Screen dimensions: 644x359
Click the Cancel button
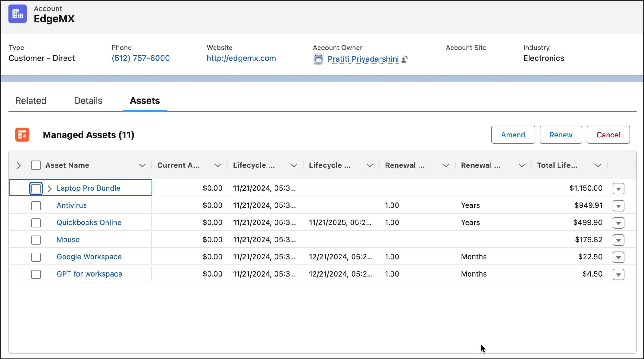608,135
